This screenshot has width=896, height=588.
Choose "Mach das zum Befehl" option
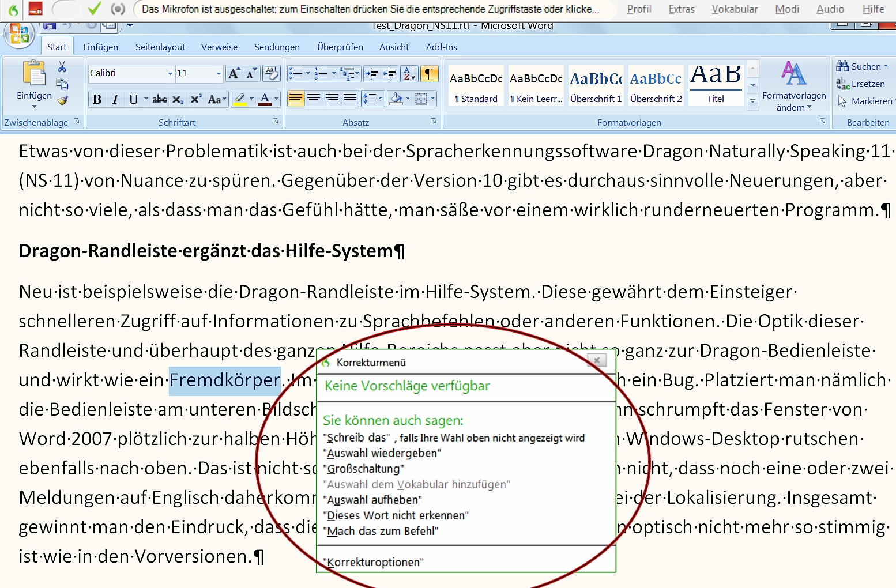coord(381,531)
